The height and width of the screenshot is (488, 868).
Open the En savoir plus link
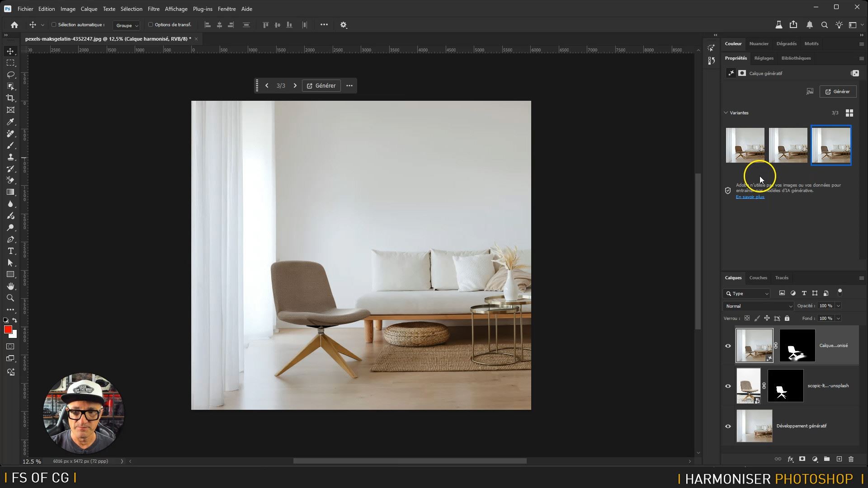(x=750, y=197)
